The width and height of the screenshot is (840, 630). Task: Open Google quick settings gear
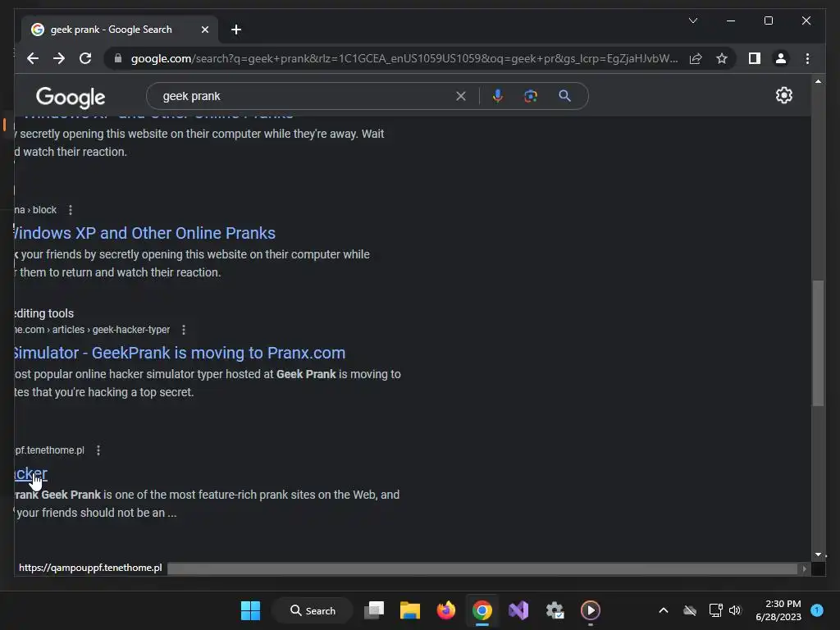783,95
